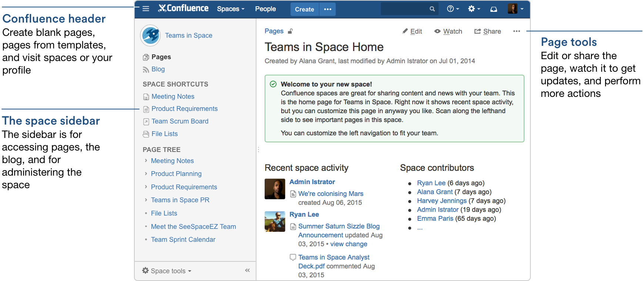Watch this page

pos(448,31)
